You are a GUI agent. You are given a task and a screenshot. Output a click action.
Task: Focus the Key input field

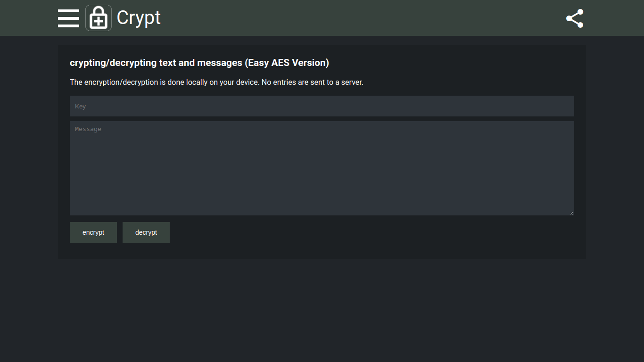click(322, 106)
